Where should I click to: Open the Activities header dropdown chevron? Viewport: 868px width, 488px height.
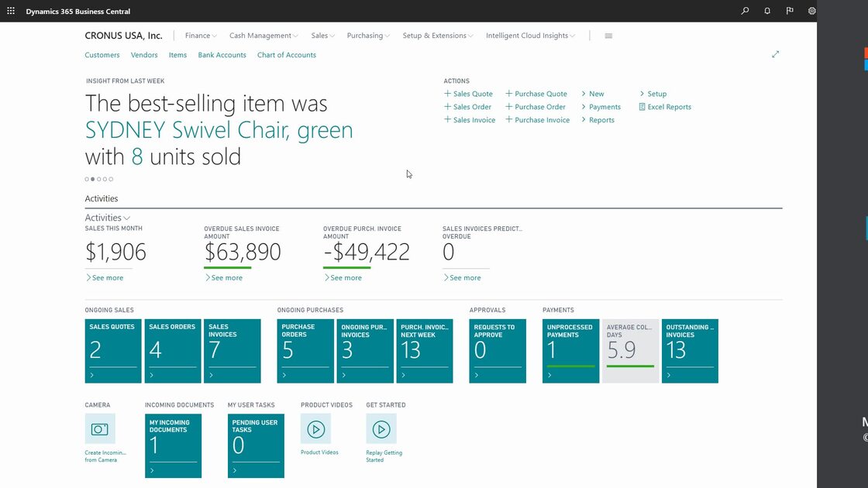[126, 218]
